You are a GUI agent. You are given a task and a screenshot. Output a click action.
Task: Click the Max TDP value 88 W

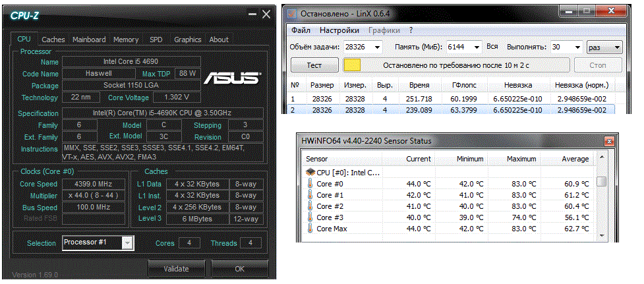click(x=188, y=73)
